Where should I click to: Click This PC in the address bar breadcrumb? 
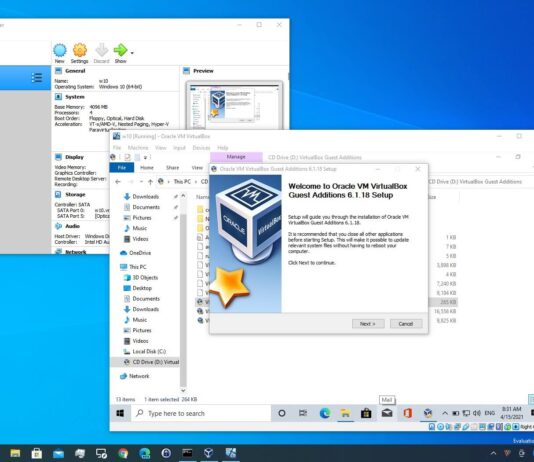pyautogui.click(x=182, y=181)
